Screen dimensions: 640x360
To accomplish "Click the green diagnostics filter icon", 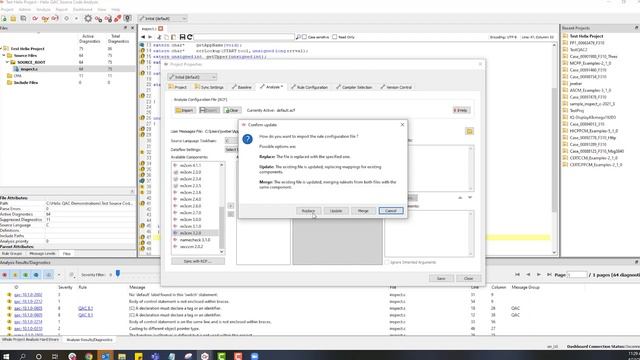I will coord(25,275).
